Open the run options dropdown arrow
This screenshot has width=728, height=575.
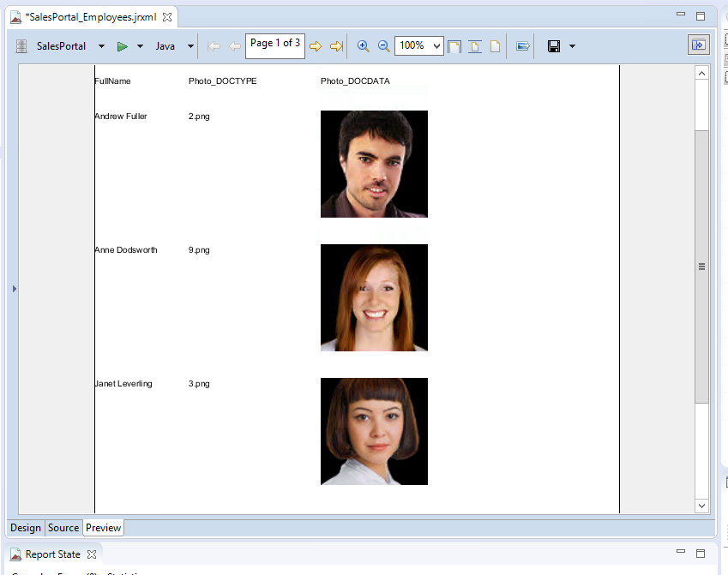[141, 46]
